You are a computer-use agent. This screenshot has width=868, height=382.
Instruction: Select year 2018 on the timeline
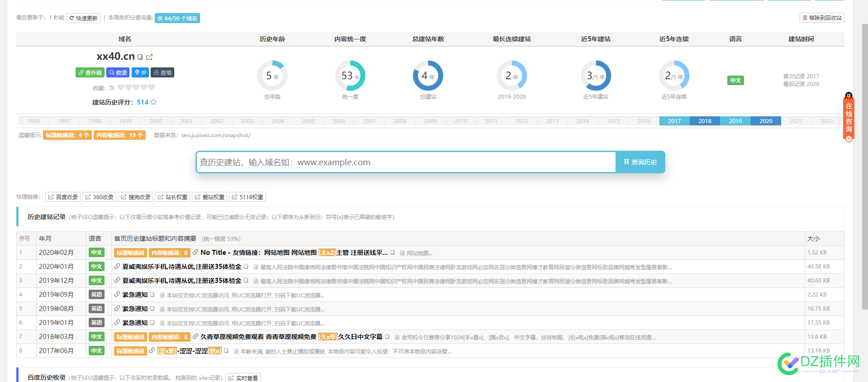click(x=705, y=121)
